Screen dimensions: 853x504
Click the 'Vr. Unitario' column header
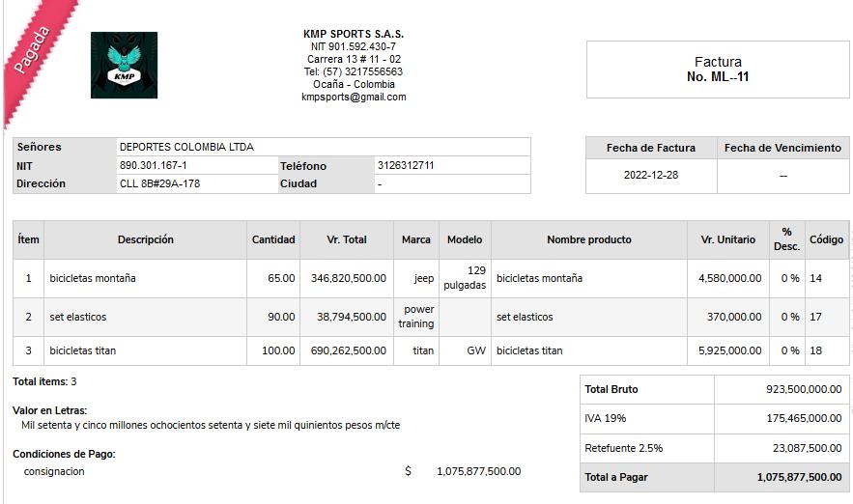point(727,239)
